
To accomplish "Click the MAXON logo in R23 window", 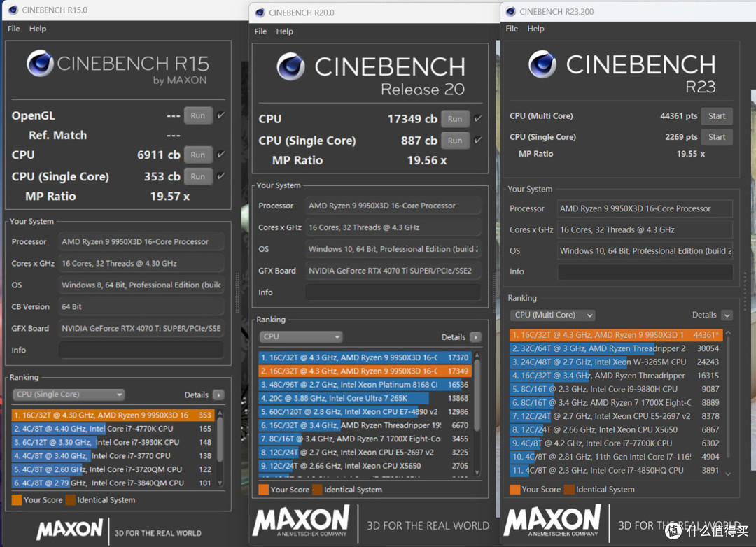I will point(552,520).
